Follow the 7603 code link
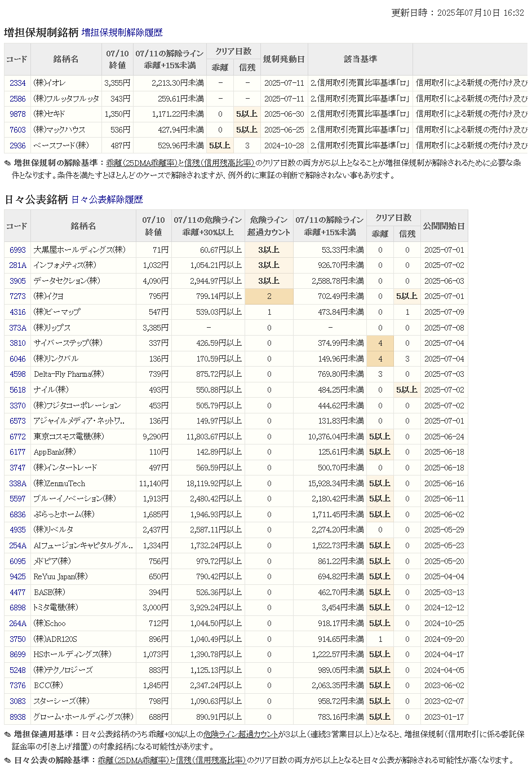532x775 pixels. click(17, 130)
